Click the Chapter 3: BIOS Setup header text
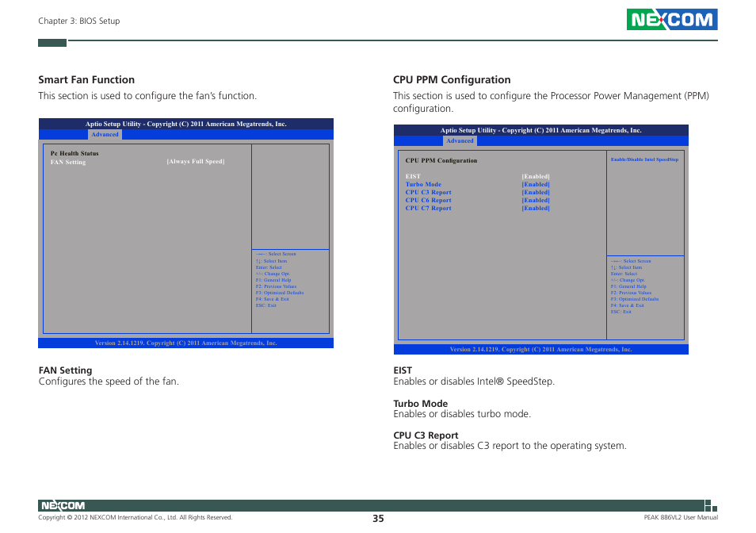 (79, 21)
